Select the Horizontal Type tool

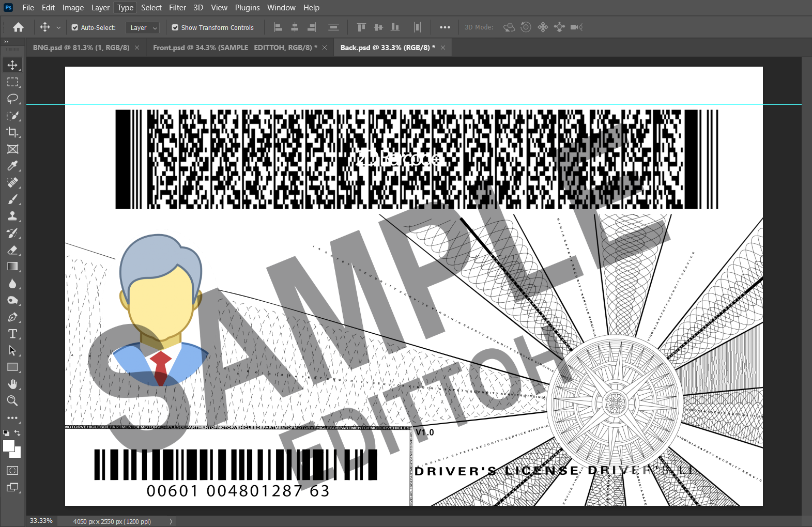[x=12, y=334]
